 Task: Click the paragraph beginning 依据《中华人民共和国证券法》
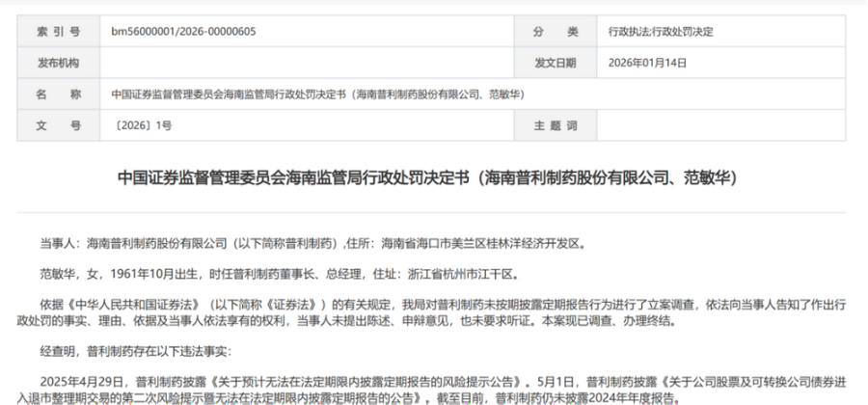click(x=434, y=312)
